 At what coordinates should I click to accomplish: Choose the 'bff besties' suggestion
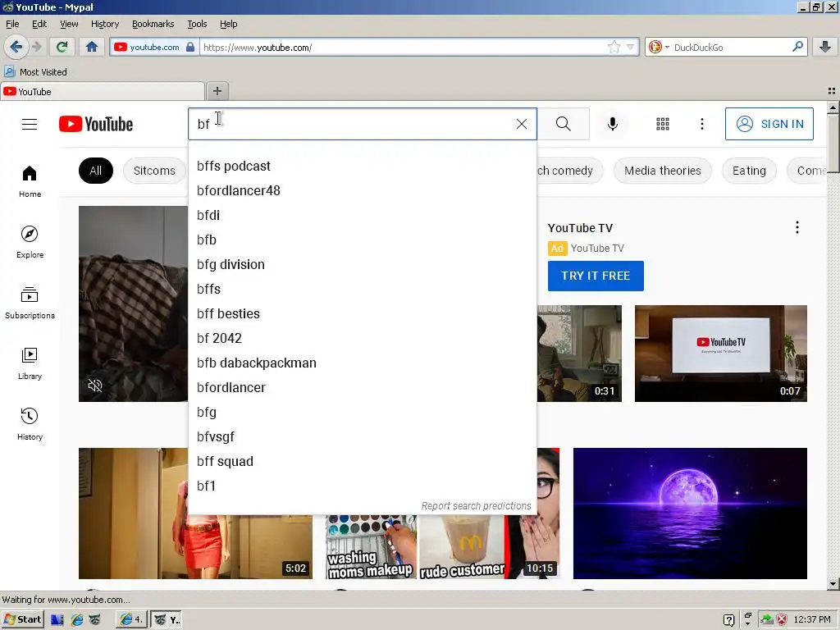(x=363, y=314)
